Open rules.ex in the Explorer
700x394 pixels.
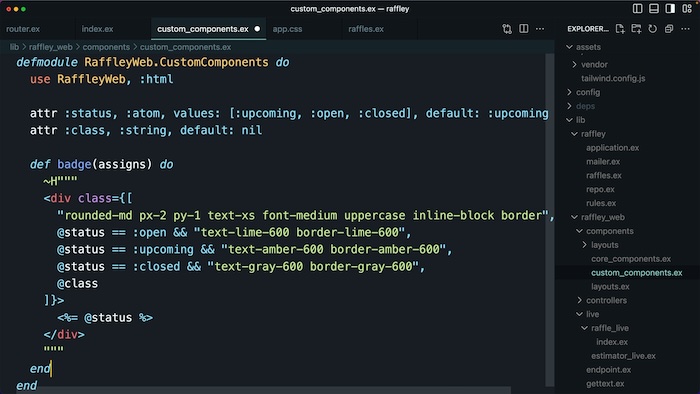point(601,203)
